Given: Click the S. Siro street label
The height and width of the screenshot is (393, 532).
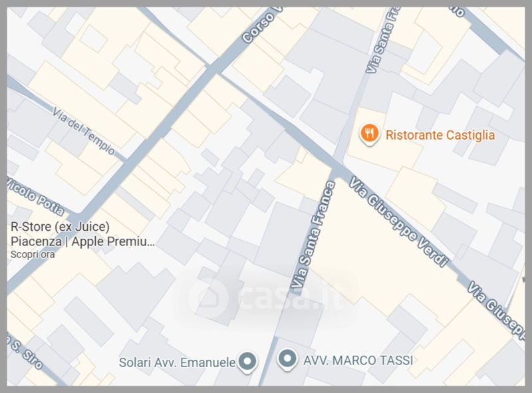Looking at the screenshot, I should click(x=25, y=353).
